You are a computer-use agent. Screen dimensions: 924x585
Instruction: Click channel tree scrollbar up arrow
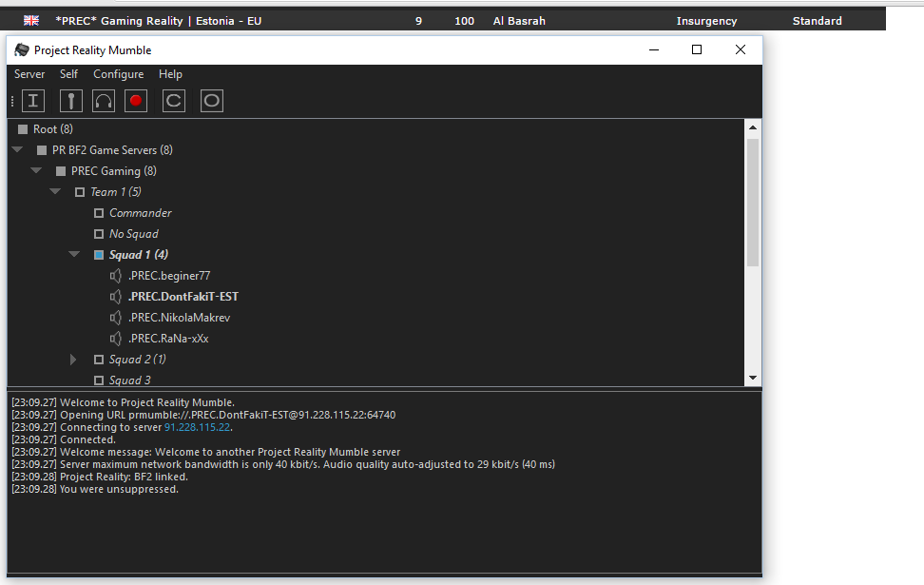click(x=753, y=127)
